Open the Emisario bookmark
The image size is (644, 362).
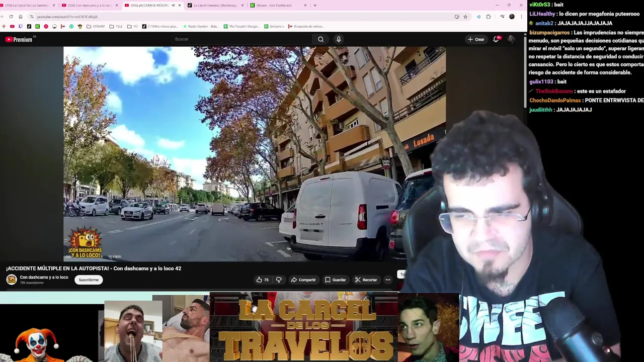pos(274,26)
